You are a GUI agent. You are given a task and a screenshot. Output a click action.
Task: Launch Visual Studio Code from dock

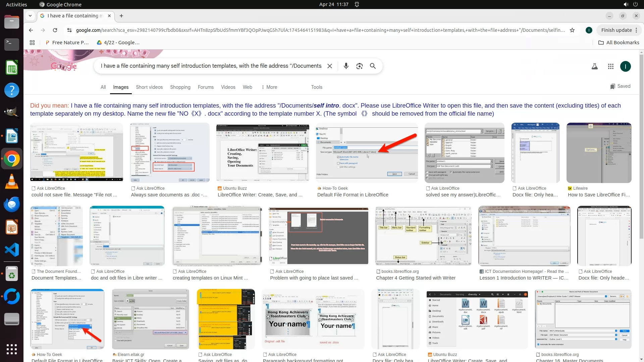click(12, 250)
